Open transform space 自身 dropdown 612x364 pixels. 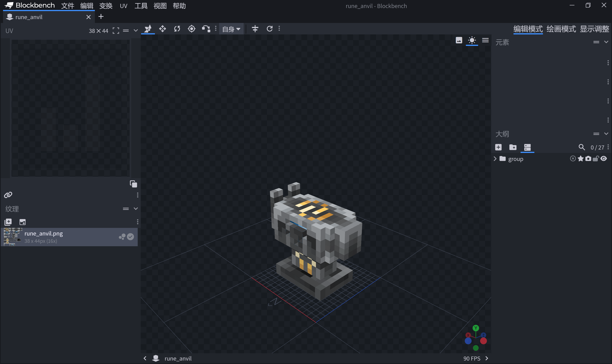231,29
